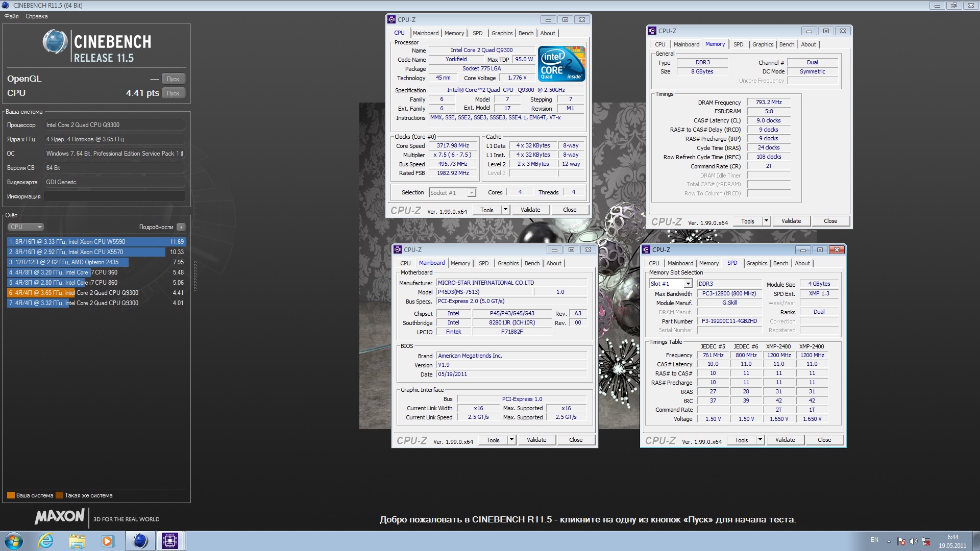Click the EN language indicator
Viewport: 980px width, 551px height.
[x=874, y=540]
